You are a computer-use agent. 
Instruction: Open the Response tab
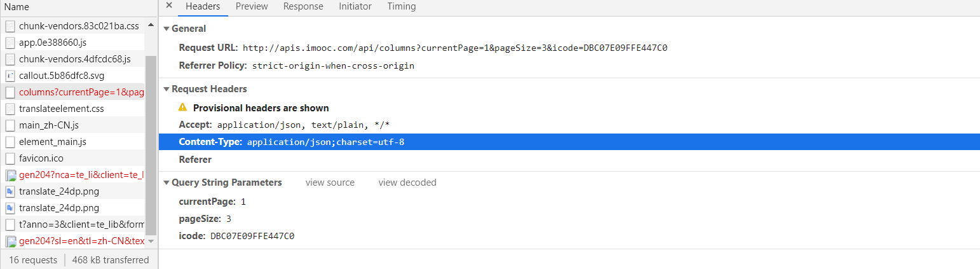(303, 6)
